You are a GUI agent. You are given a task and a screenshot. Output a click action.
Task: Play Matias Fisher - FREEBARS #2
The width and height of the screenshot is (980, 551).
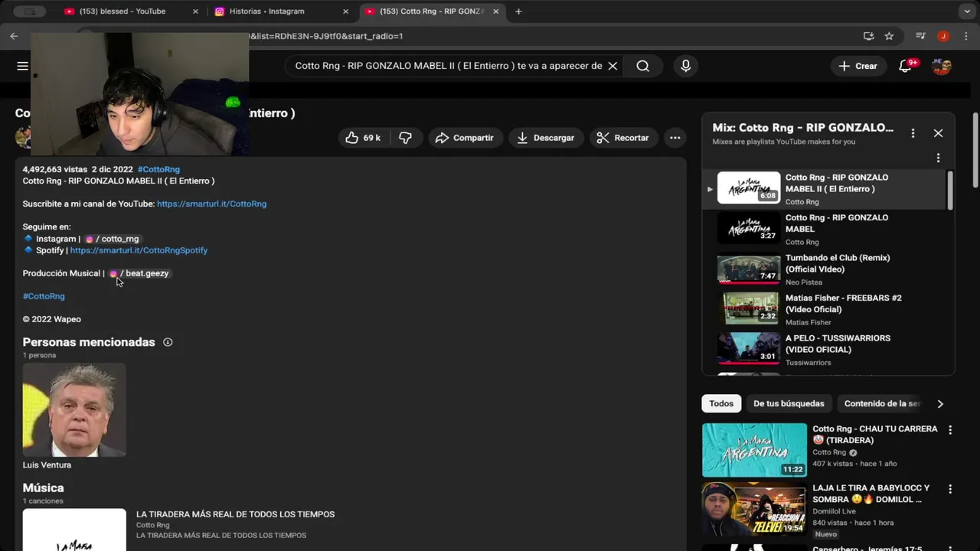[824, 309]
